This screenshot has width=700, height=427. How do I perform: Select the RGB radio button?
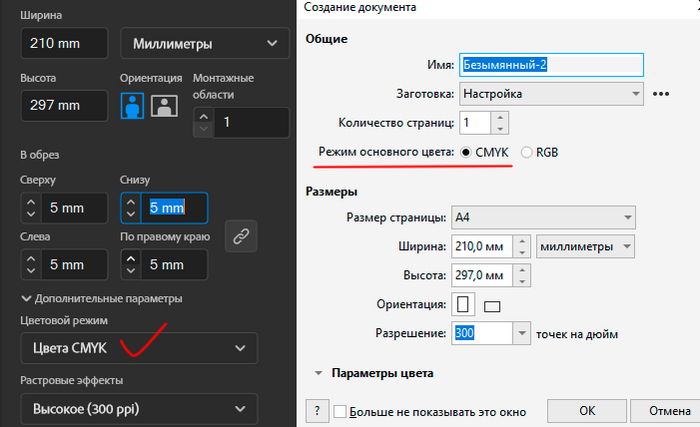[527, 152]
